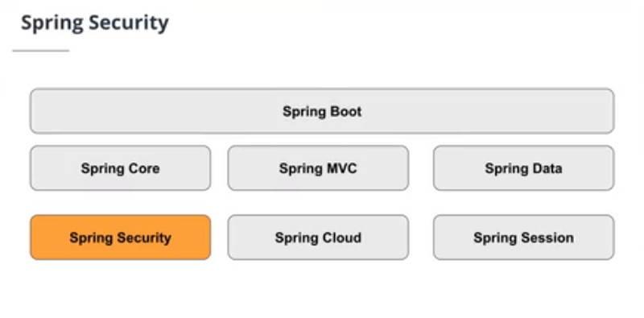Select the Spring Core block
This screenshot has height=318, width=644.
(120, 168)
